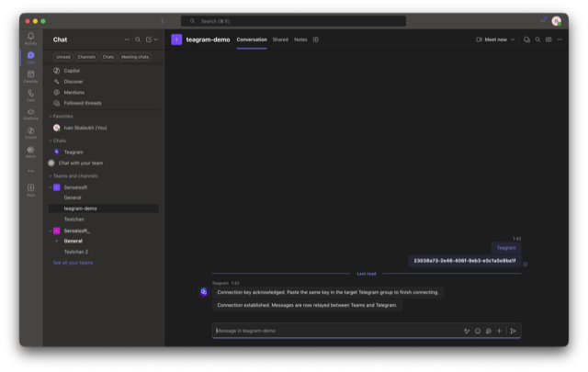Collapse the Senseisoft_ team
The image size is (588, 372).
coord(51,231)
